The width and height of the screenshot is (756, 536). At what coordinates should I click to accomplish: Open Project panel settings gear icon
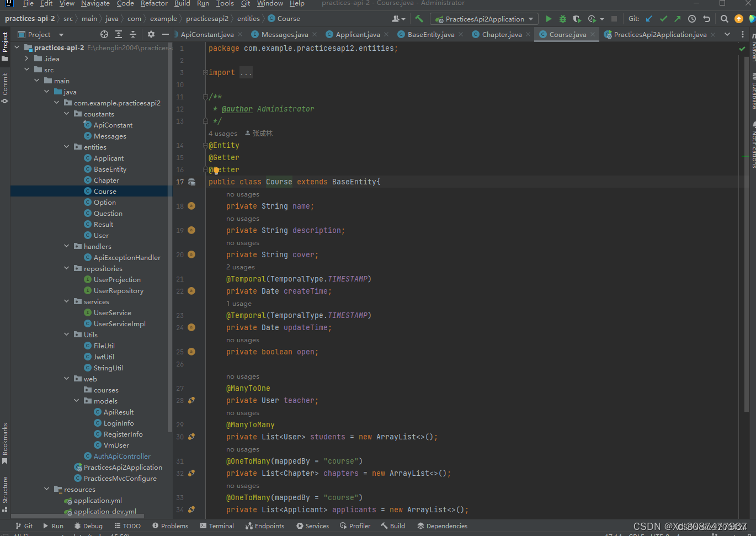(x=151, y=34)
